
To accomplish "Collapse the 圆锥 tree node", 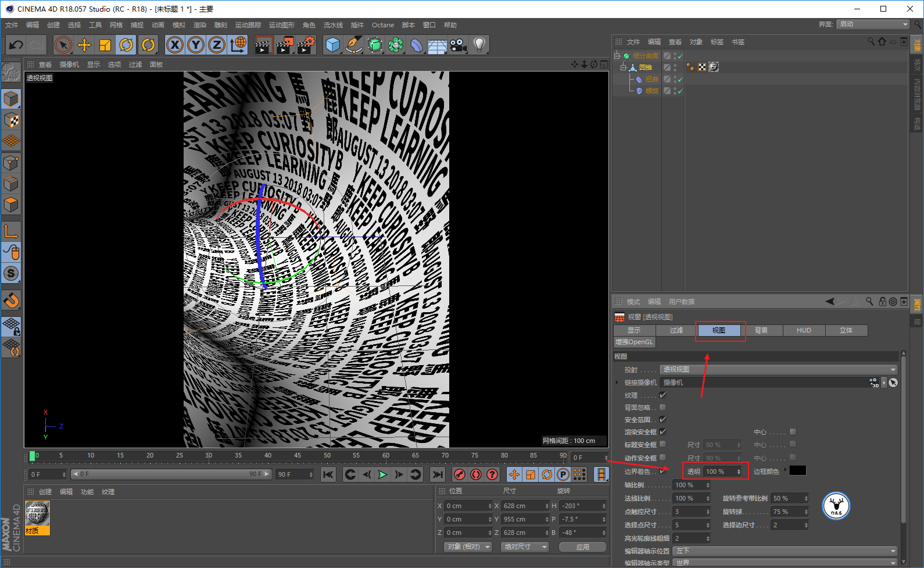I will [x=623, y=67].
